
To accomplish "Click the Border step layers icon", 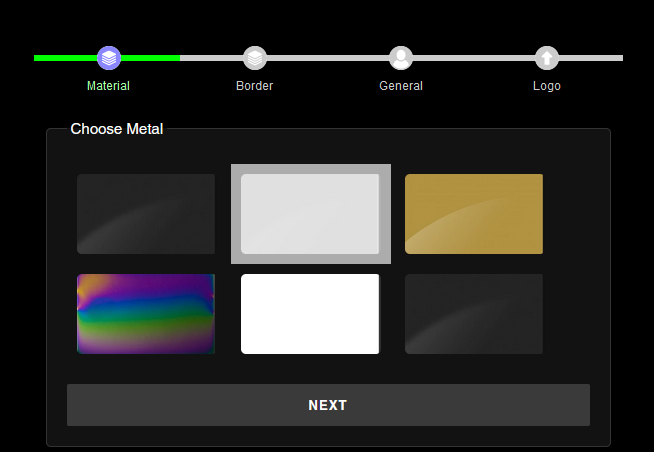I will [x=255, y=58].
